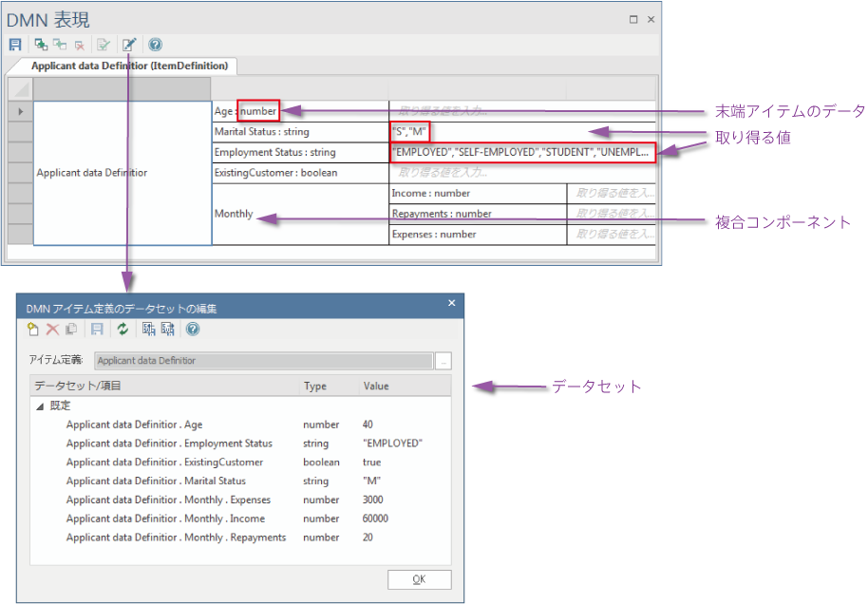This screenshot has height=604, width=868.
Task: Select the Monthly . Income data set row
Action: (x=165, y=519)
